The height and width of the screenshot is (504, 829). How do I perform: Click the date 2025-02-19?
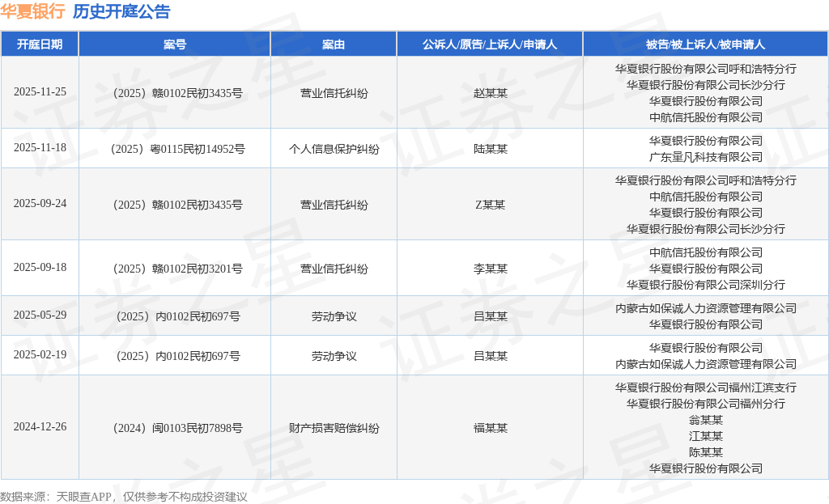point(40,354)
